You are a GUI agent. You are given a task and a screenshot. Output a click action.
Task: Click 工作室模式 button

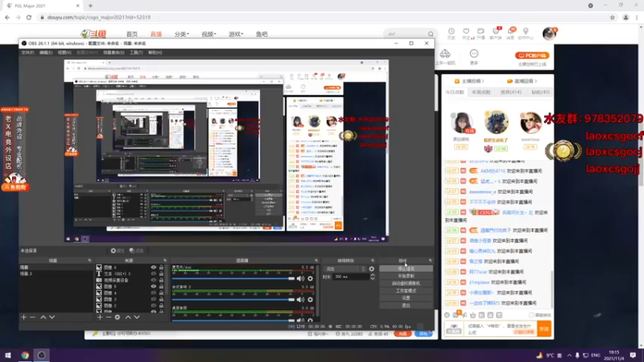tap(406, 290)
